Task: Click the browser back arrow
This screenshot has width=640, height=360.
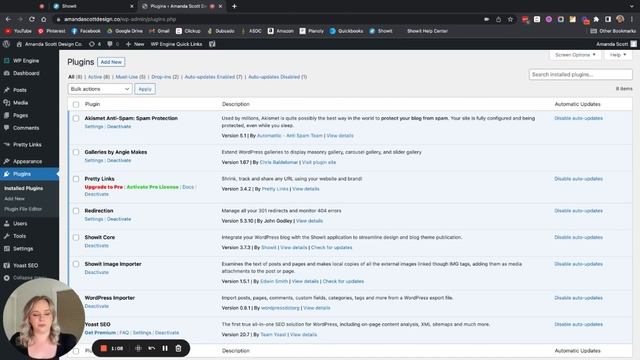Action: 8,19
